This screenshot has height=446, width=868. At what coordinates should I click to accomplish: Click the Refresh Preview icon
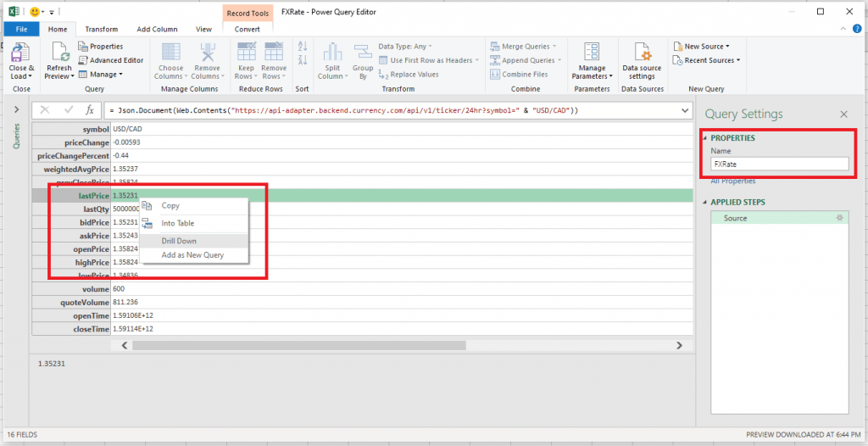pyautogui.click(x=59, y=53)
